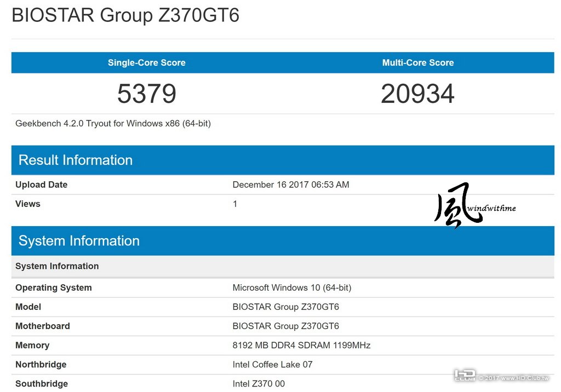Click the 'Model' row label
561x392 pixels.
(x=28, y=307)
